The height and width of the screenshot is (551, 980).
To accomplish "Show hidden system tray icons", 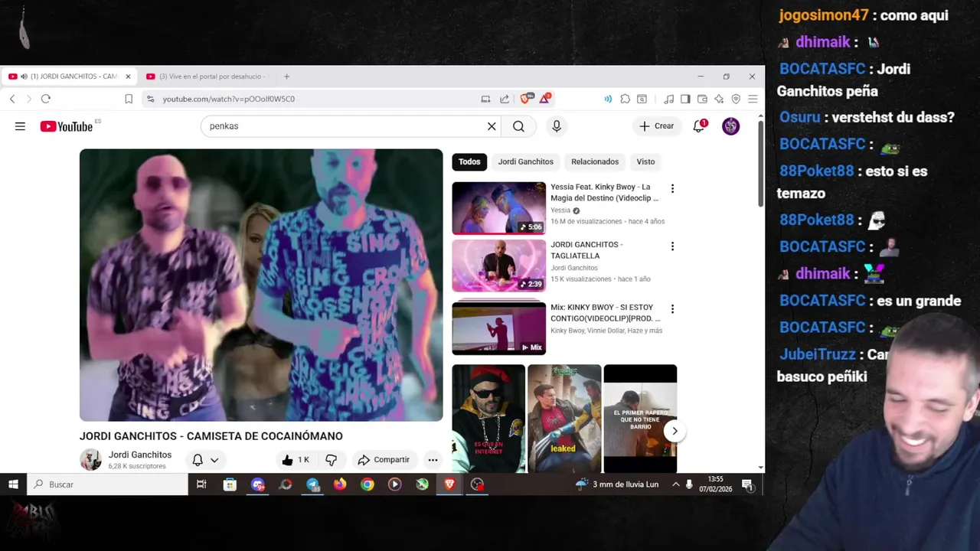I will (x=675, y=484).
